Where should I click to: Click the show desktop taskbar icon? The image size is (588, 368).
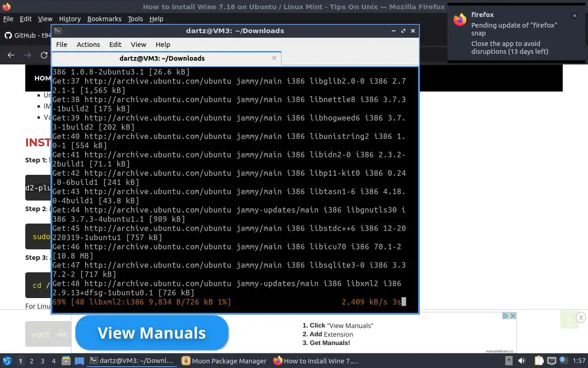click(x=79, y=361)
